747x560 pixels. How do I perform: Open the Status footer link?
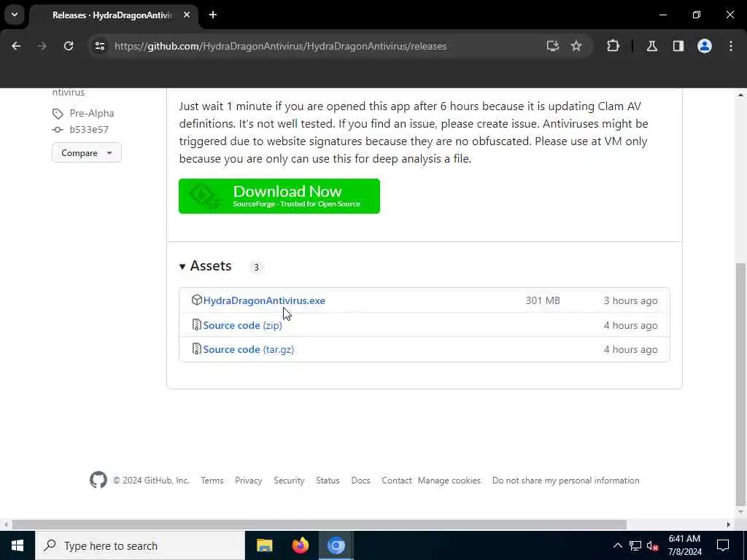328,481
